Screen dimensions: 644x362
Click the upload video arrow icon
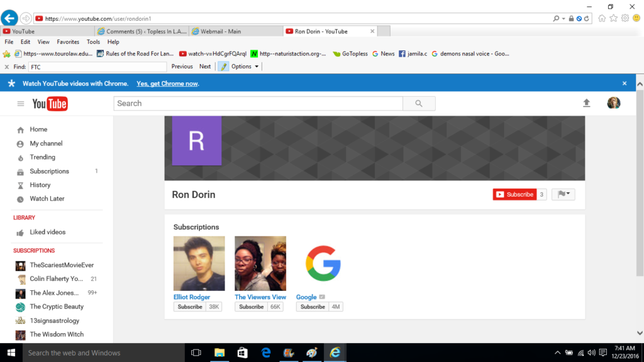pos(587,103)
